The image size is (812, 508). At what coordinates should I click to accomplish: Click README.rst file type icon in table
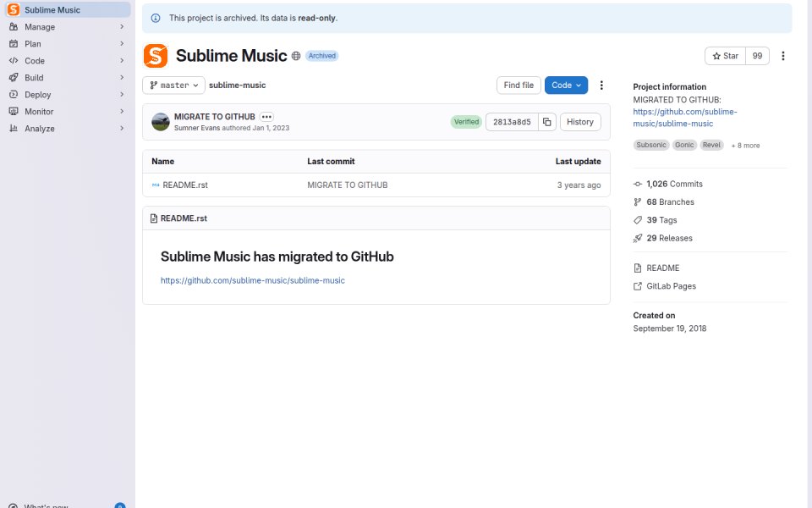(156, 185)
